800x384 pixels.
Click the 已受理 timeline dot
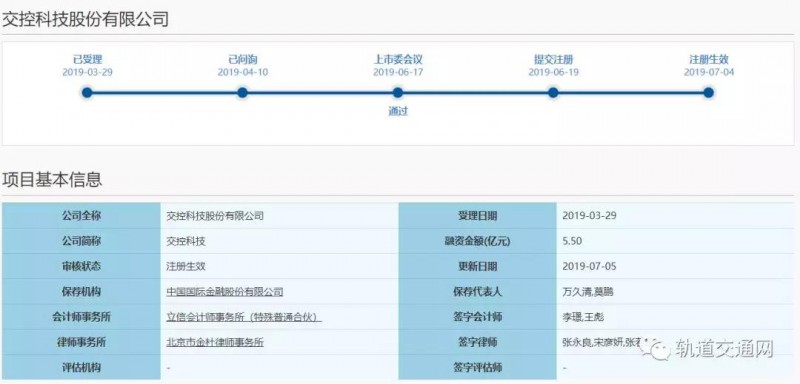87,92
